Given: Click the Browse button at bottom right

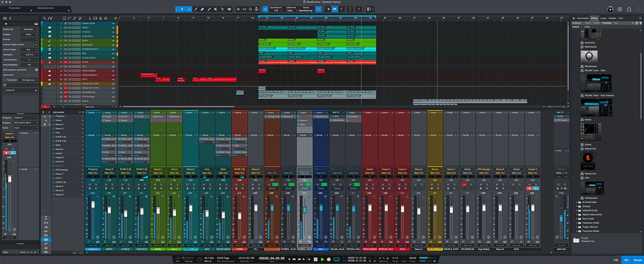Looking at the screenshot, I should tap(638, 260).
